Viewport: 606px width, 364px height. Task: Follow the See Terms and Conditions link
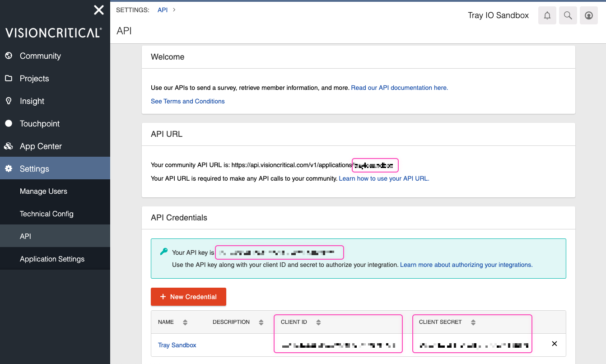pos(187,102)
